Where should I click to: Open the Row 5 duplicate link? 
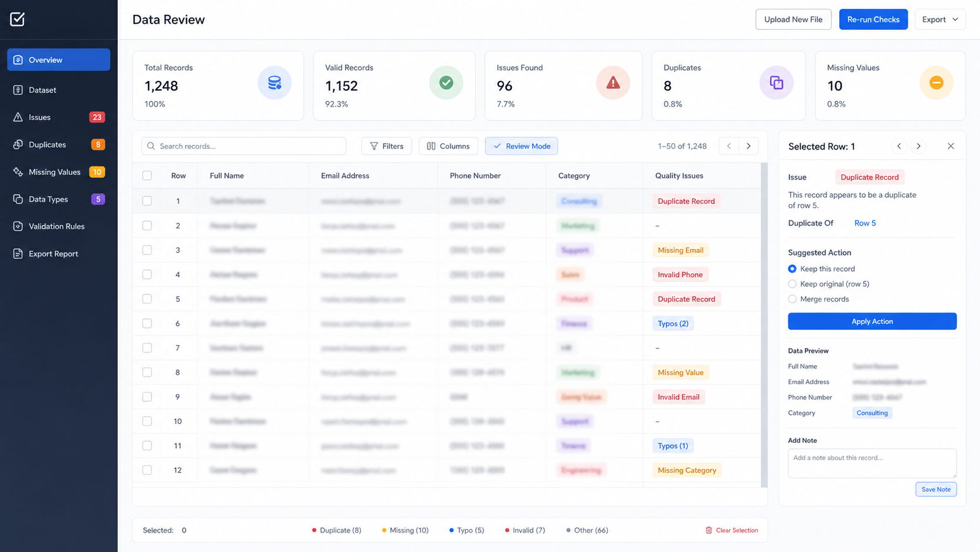865,223
